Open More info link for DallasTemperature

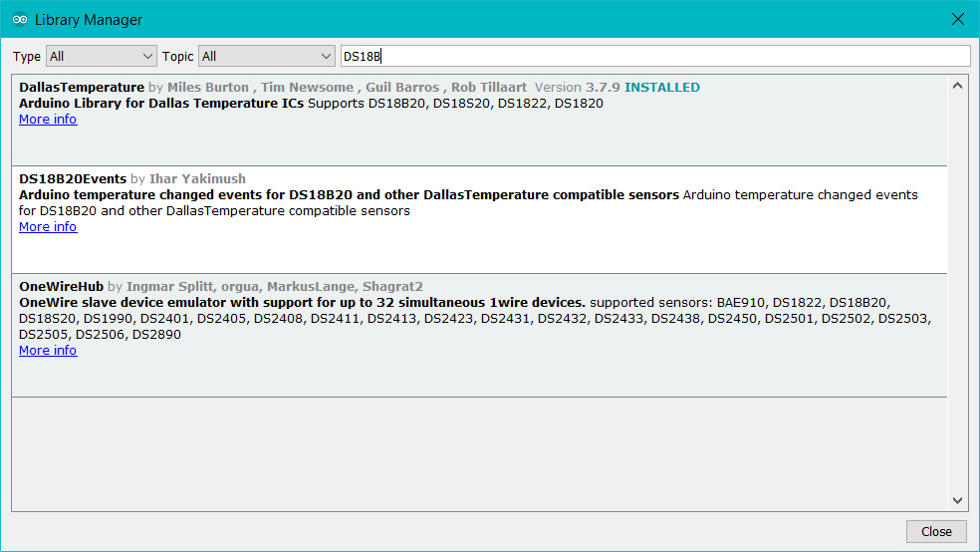48,120
